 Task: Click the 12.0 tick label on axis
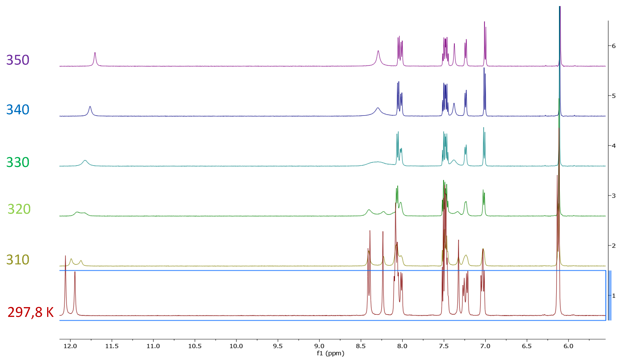(70, 346)
